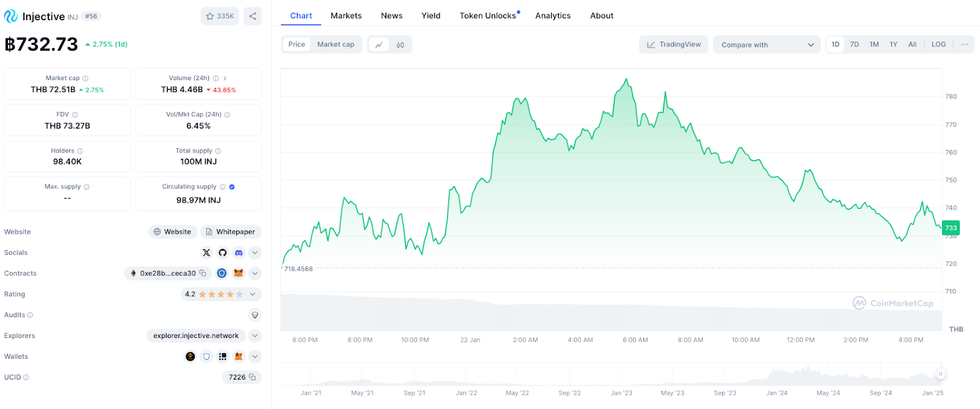Click the share icon beside the watchlist
The image size is (980, 409).
pos(252,16)
